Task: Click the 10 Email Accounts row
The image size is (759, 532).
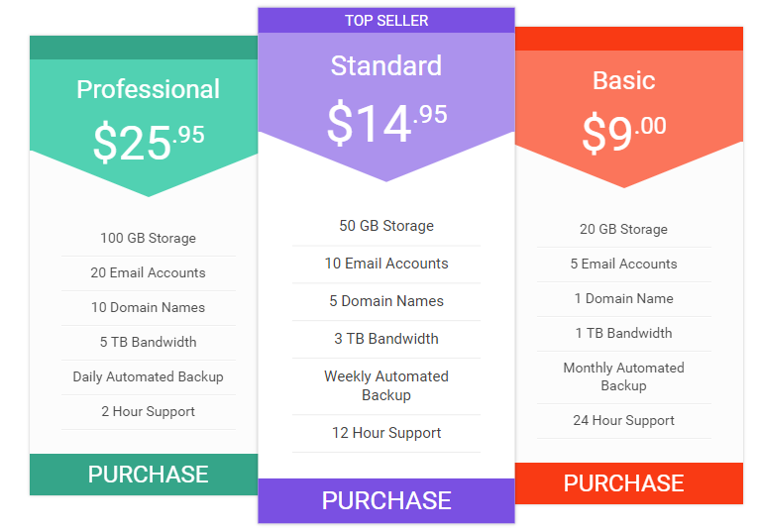Action: pyautogui.click(x=386, y=264)
